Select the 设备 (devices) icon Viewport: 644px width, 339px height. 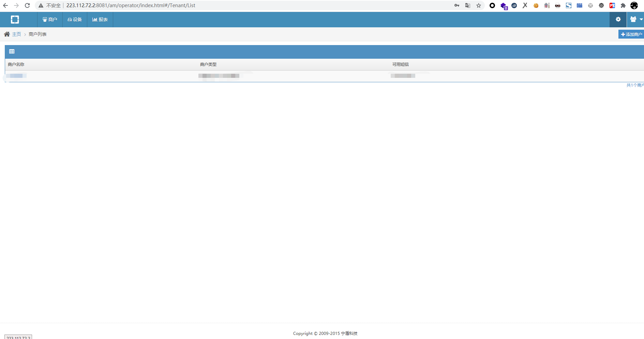70,19
